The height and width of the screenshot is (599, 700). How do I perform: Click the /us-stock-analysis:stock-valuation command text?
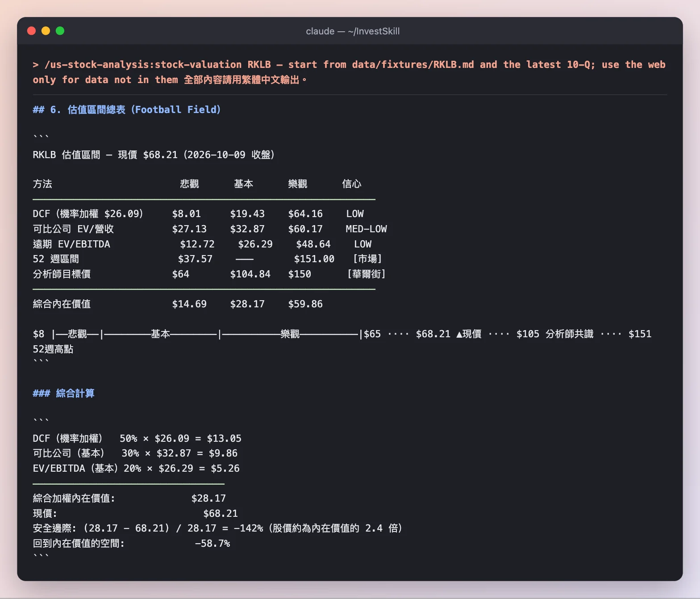[x=143, y=65]
